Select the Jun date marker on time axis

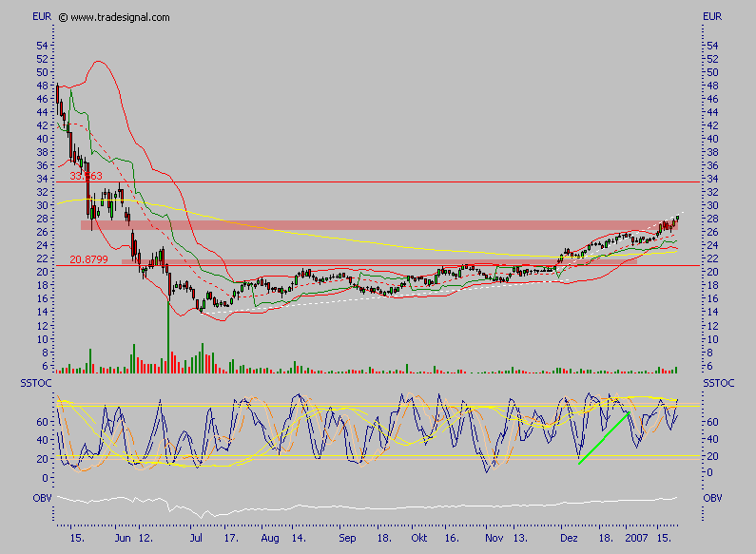(122, 537)
